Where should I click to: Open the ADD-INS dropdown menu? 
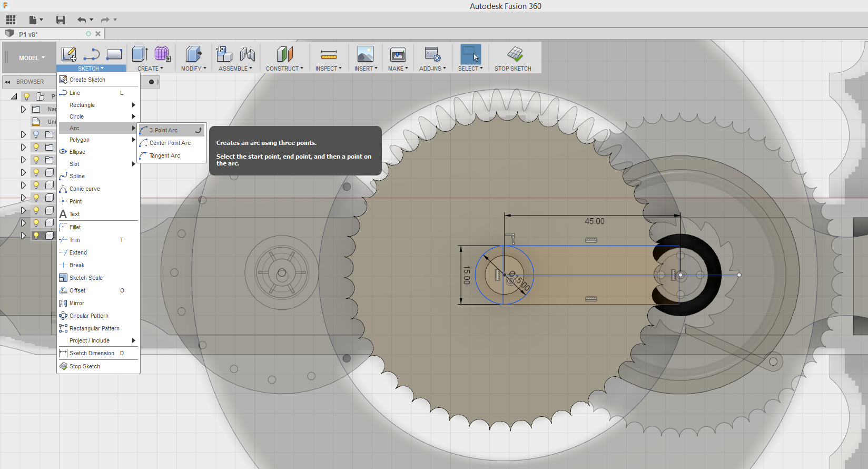click(432, 69)
